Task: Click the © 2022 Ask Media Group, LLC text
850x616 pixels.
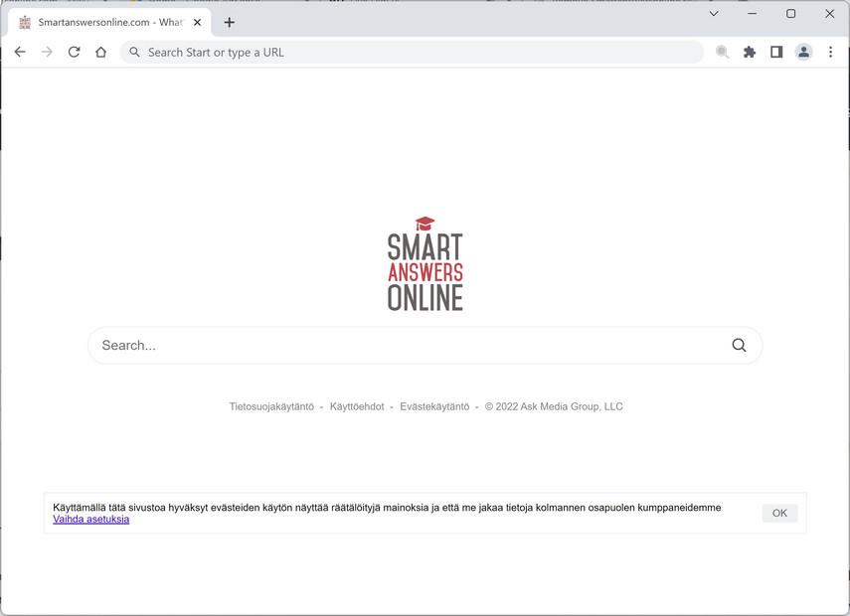Action: click(554, 406)
